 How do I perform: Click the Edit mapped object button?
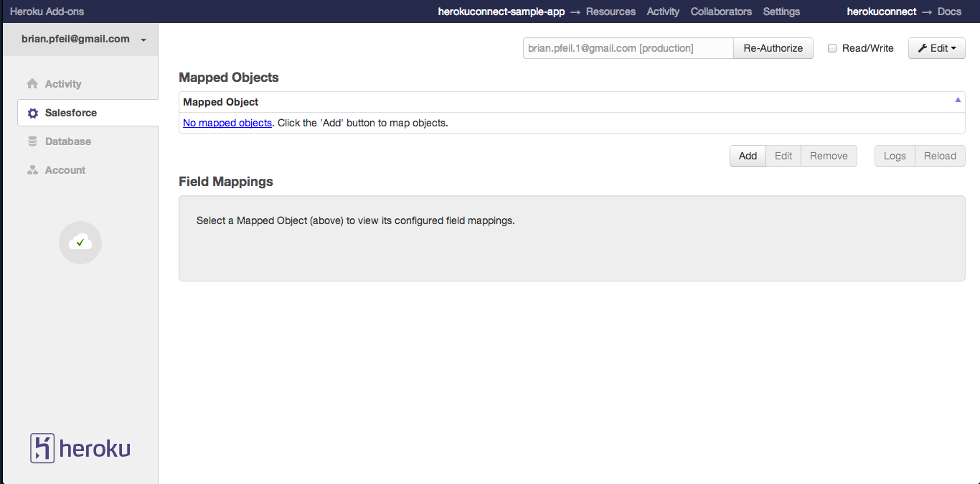click(783, 156)
